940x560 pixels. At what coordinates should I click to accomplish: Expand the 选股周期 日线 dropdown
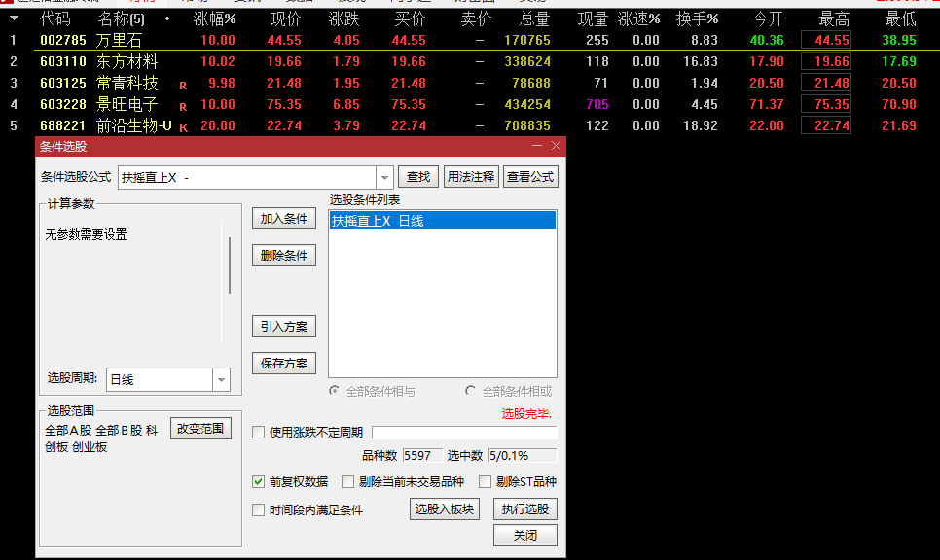[221, 380]
